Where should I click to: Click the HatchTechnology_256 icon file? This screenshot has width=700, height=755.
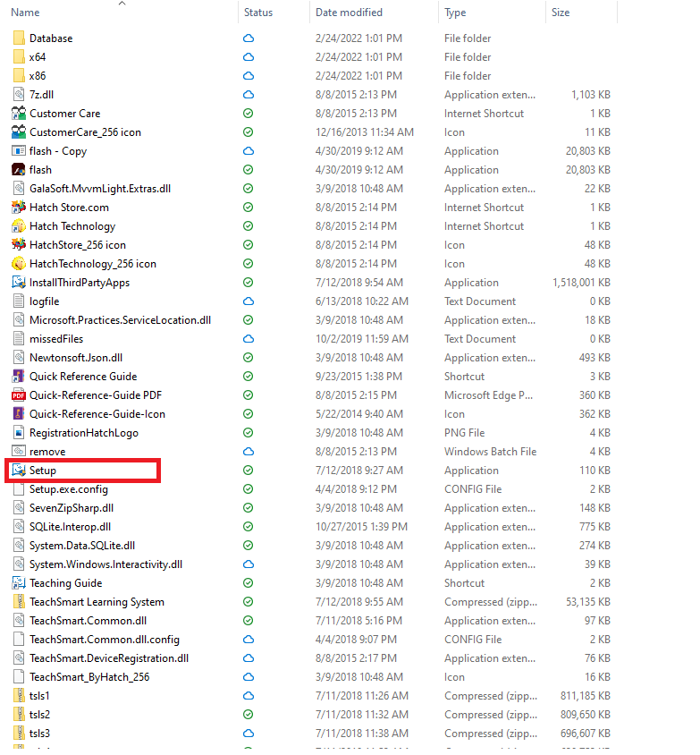pyautogui.click(x=19, y=264)
